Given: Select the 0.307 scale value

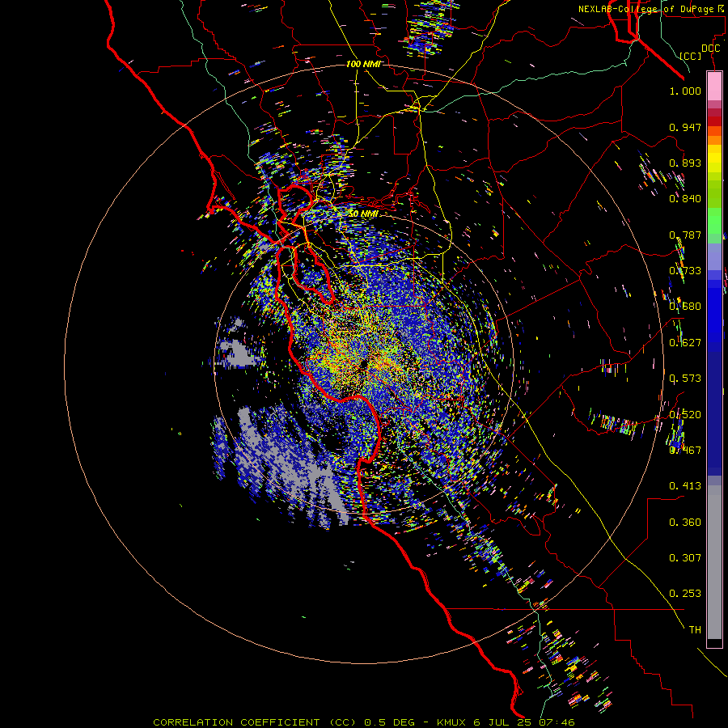Looking at the screenshot, I should click(685, 558).
